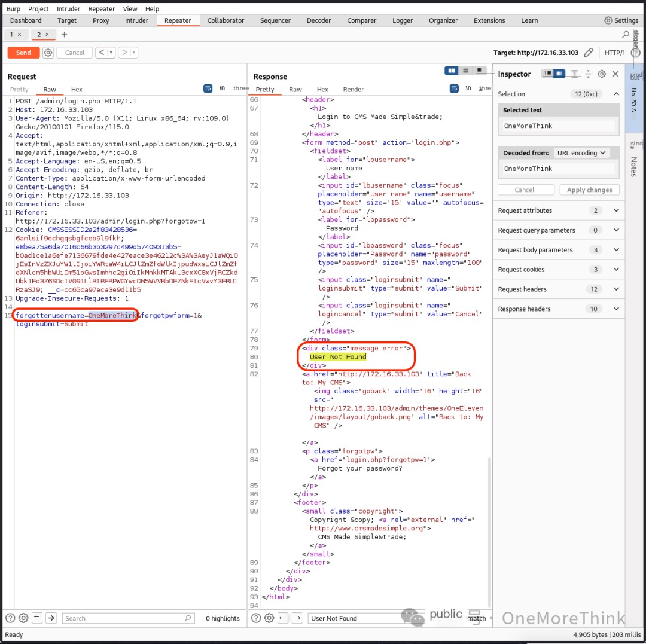Open request search settings gear
The height and width of the screenshot is (644, 646).
coord(23,618)
